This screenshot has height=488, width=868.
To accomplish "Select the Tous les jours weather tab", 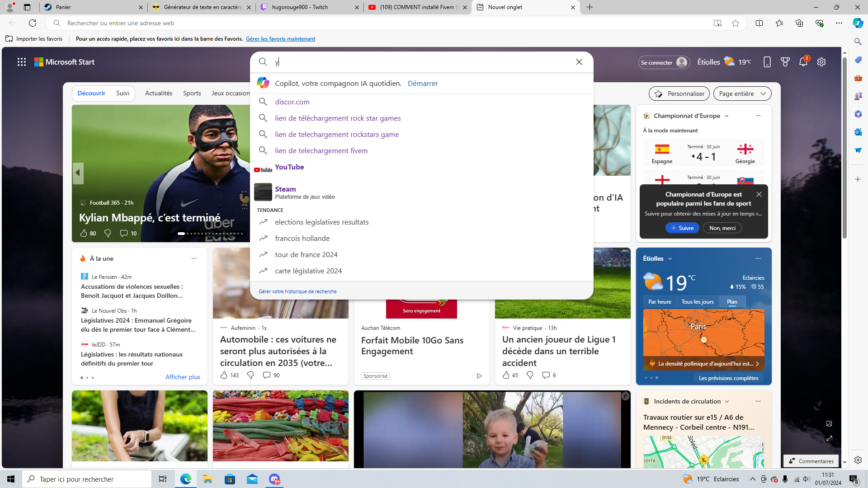I will 698,302.
